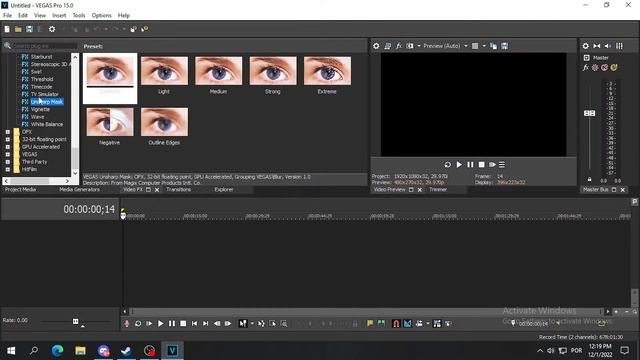The height and width of the screenshot is (360, 640).
Task: Click the Search plug-ins input field
Action: 44,46
